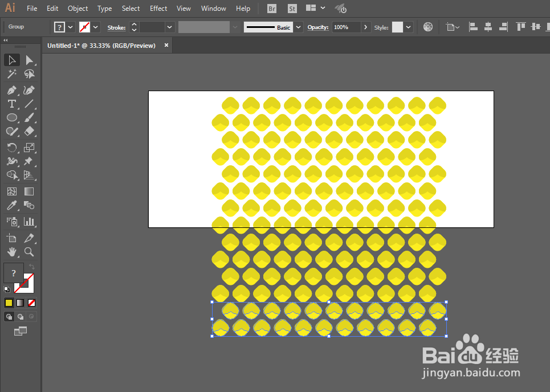The width and height of the screenshot is (550, 392).
Task: Reset default fill and stroke
Action: point(7,289)
